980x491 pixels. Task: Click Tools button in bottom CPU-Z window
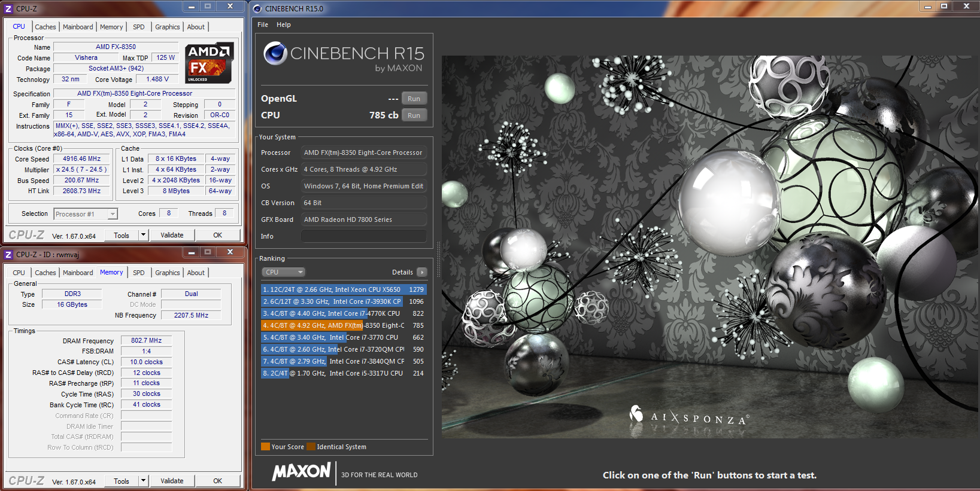click(x=122, y=481)
